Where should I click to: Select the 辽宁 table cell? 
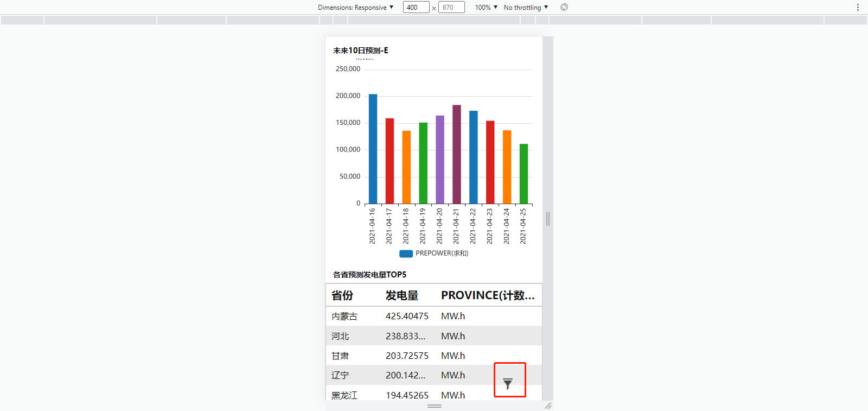point(340,375)
